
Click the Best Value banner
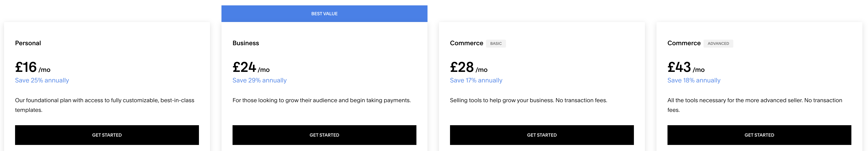coord(324,14)
